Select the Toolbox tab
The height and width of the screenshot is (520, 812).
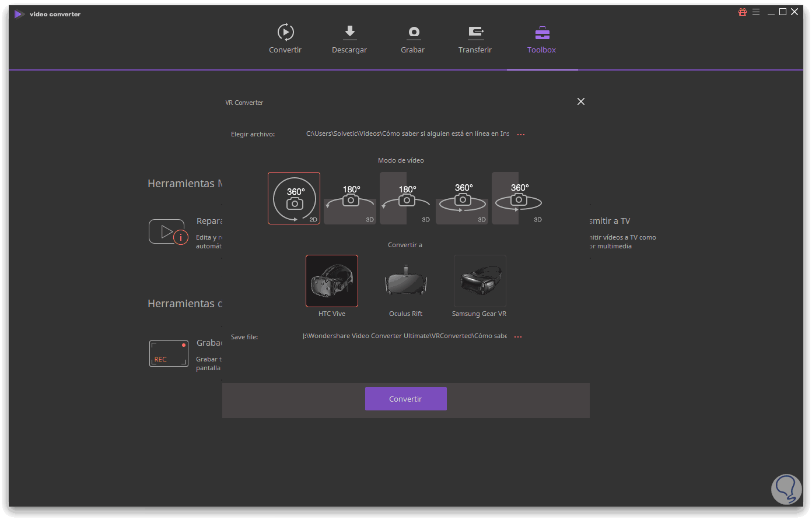[x=542, y=38]
